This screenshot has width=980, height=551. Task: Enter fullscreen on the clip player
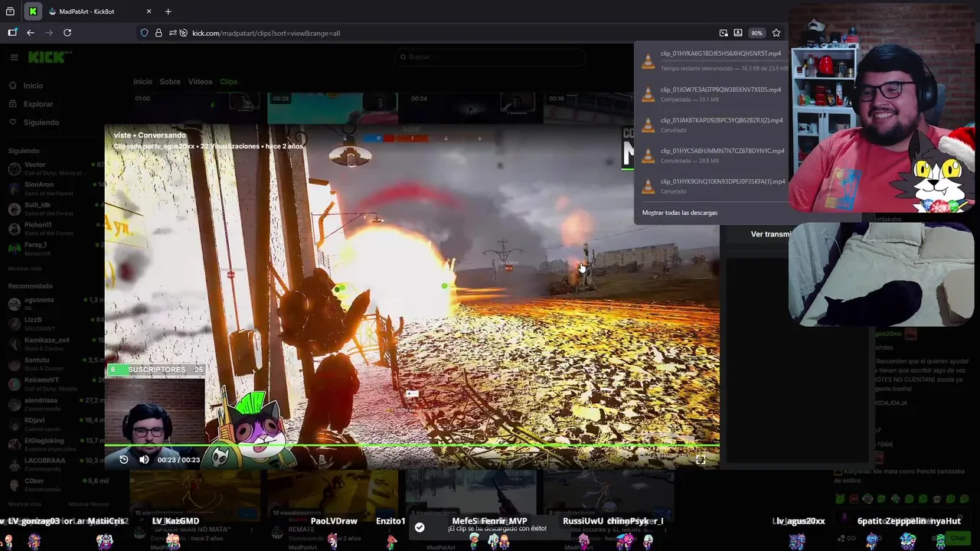coord(701,460)
